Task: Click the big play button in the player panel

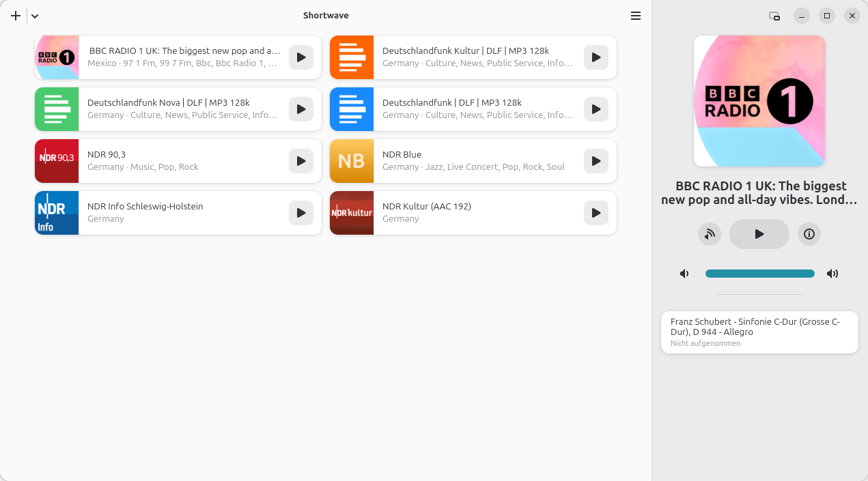Action: [759, 234]
